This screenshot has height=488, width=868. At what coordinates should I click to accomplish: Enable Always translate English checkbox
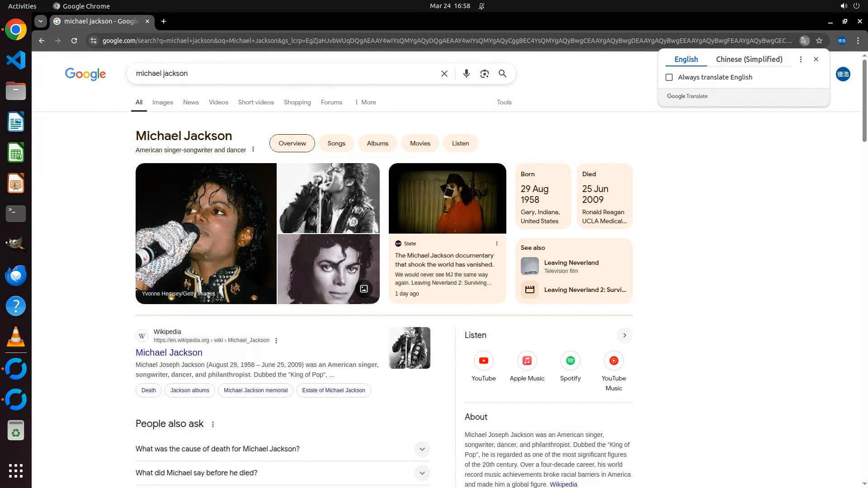click(x=669, y=77)
